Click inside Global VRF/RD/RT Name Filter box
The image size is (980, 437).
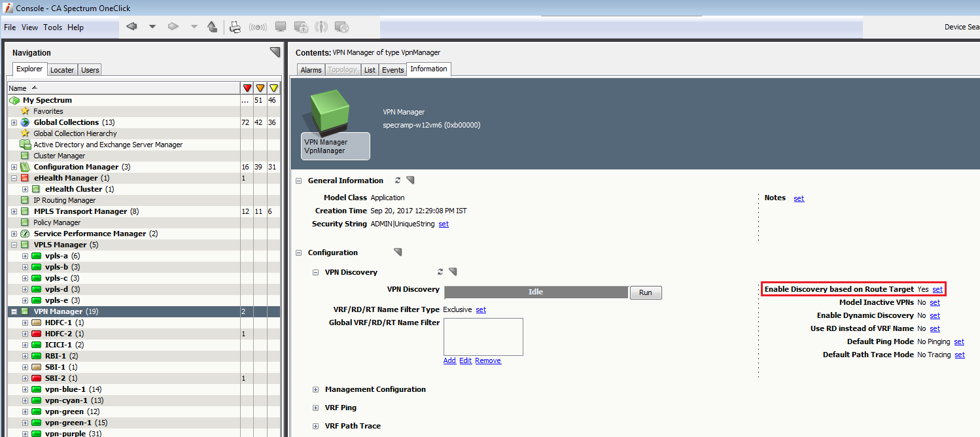483,337
